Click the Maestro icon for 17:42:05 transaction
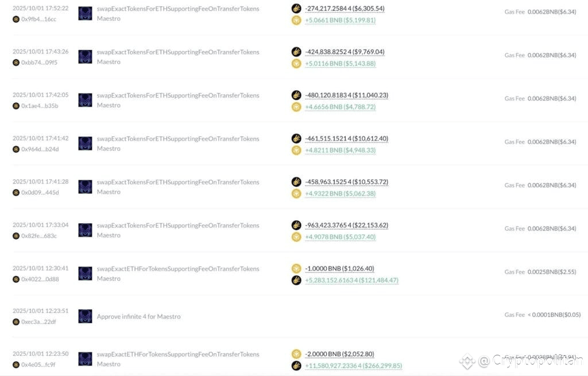 point(85,100)
